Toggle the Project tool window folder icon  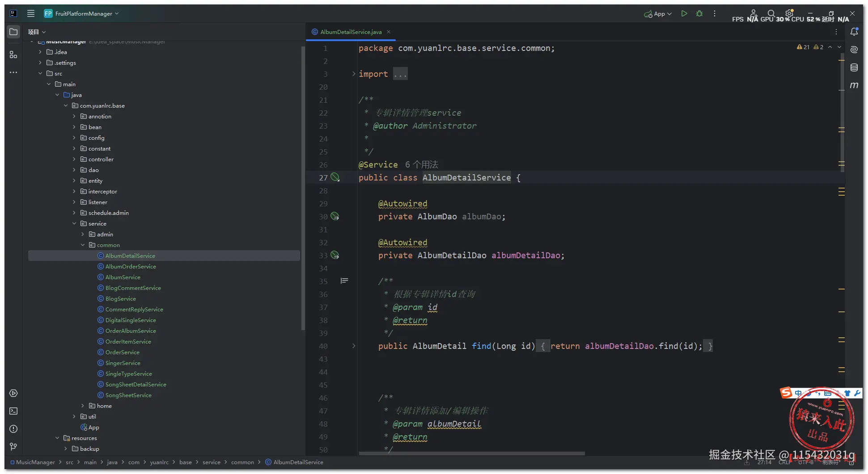coord(13,32)
